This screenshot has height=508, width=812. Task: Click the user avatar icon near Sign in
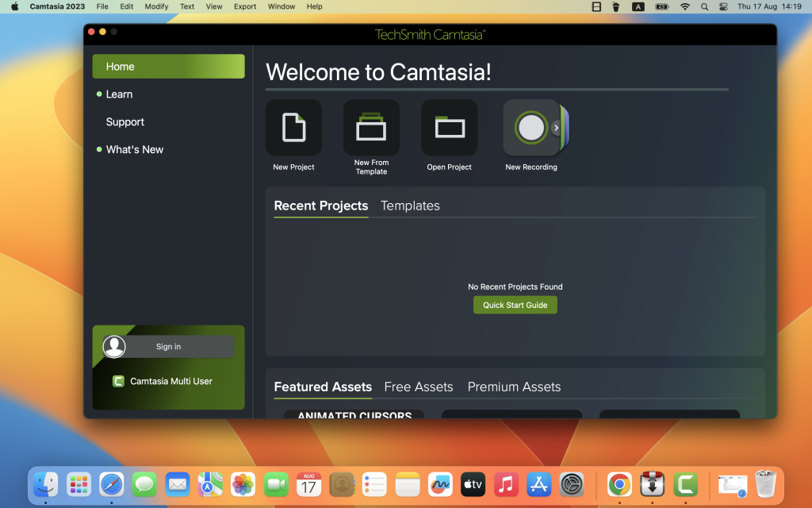coord(114,347)
